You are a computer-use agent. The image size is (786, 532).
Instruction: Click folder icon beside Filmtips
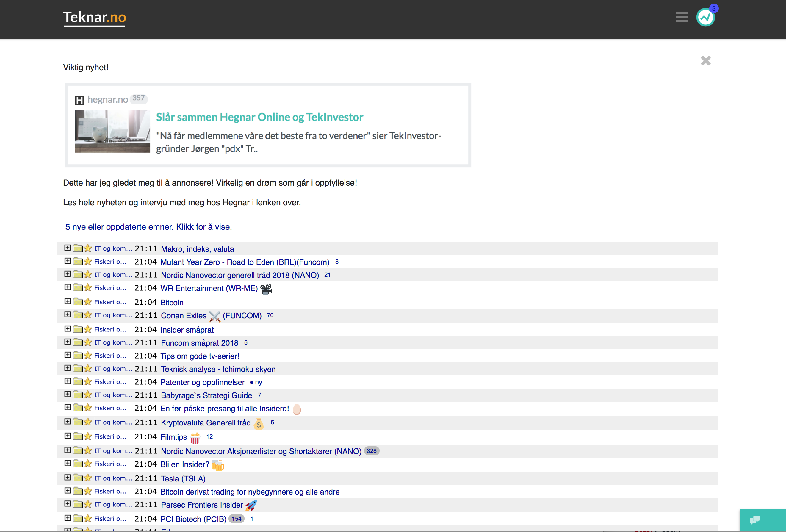click(78, 436)
